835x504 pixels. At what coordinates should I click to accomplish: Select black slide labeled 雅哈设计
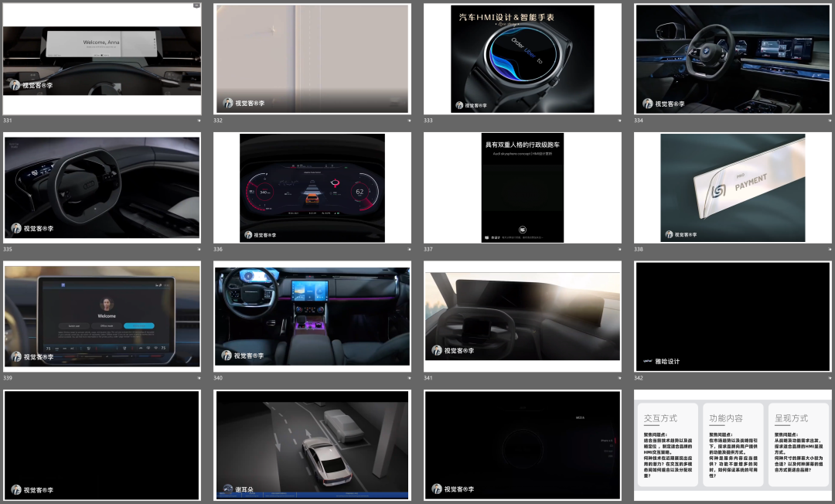click(x=733, y=317)
